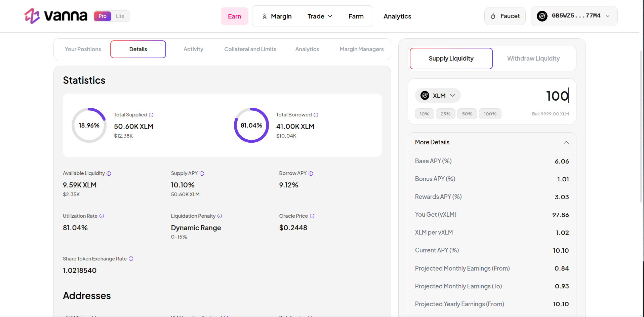Click the 18.96% supplied progress ring

click(89, 125)
